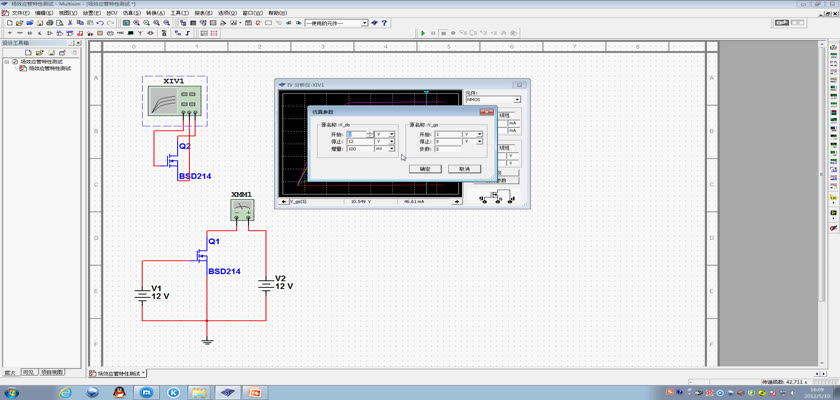The image size is (840, 400).
Task: Open the 文件(F) menu
Action: (19, 12)
